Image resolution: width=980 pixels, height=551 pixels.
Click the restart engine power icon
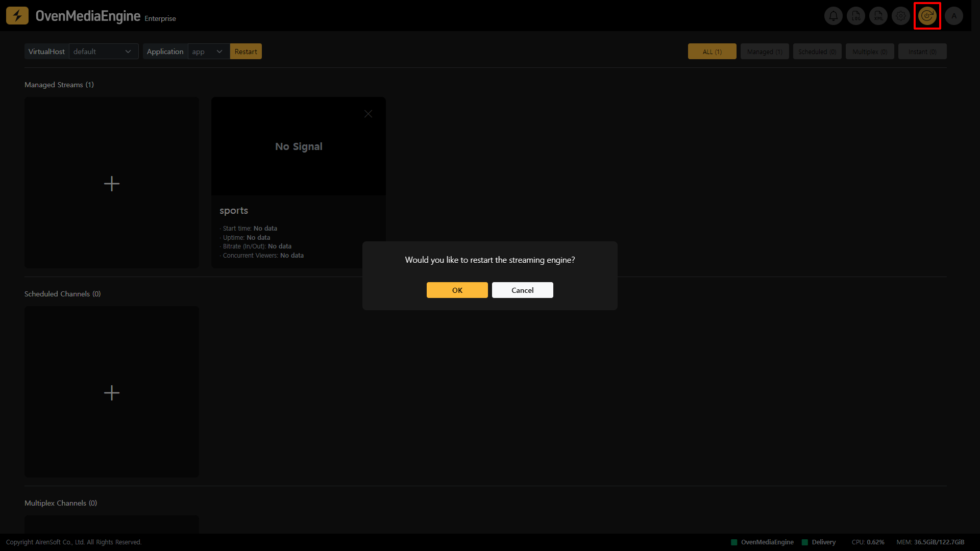pyautogui.click(x=927, y=16)
